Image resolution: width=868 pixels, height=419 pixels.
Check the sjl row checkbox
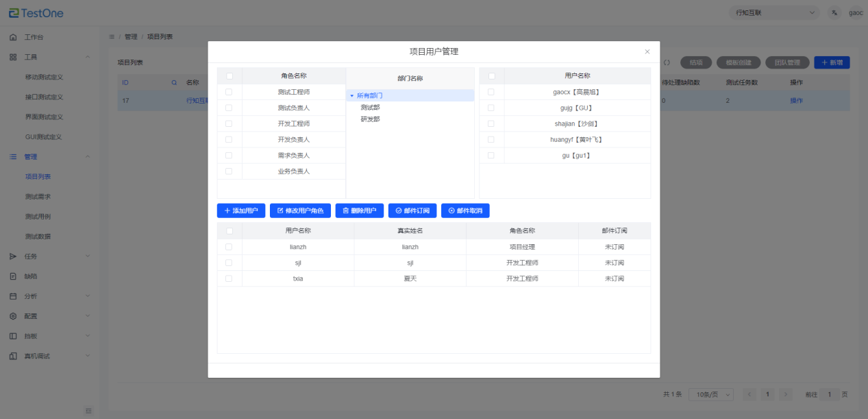pyautogui.click(x=230, y=263)
